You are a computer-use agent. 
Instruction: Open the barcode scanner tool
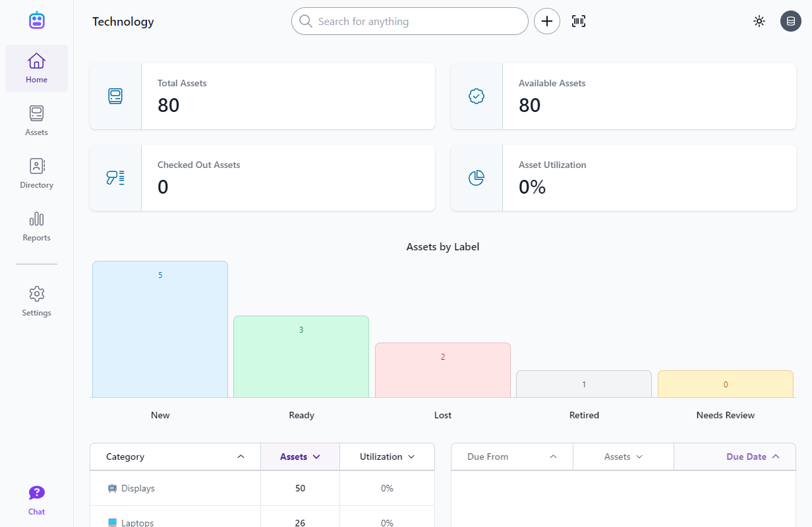(x=578, y=21)
